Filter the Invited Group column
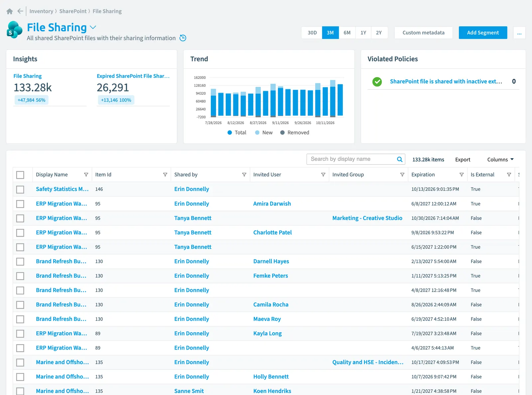 pyautogui.click(x=402, y=175)
